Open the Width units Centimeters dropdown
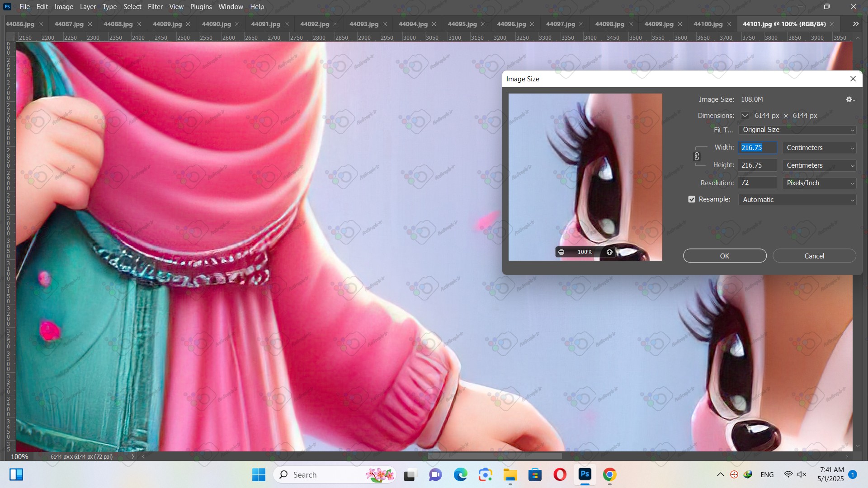 click(x=819, y=148)
